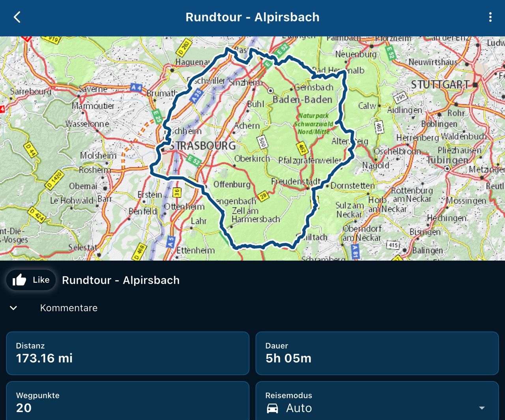
Task: Open the Reisemodus dropdown arrow
Action: tap(481, 408)
